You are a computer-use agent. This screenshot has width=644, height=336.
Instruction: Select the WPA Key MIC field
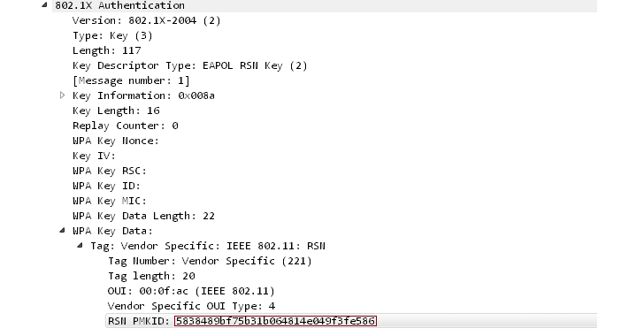[x=110, y=201]
